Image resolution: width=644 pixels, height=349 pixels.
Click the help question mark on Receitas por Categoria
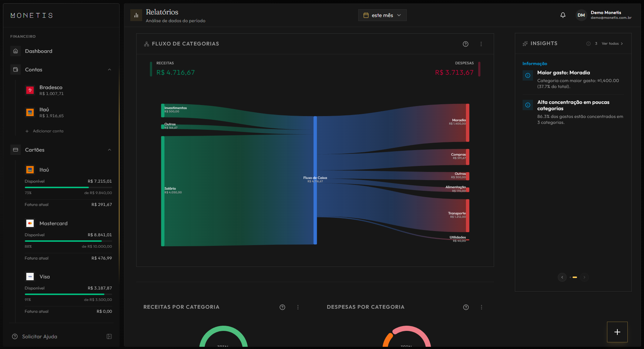[282, 307]
